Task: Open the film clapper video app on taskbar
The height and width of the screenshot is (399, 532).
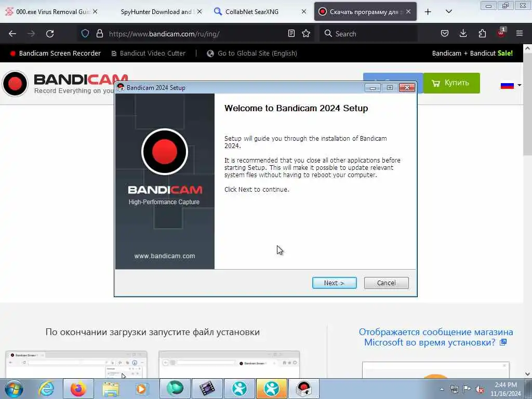Action: (x=207, y=389)
